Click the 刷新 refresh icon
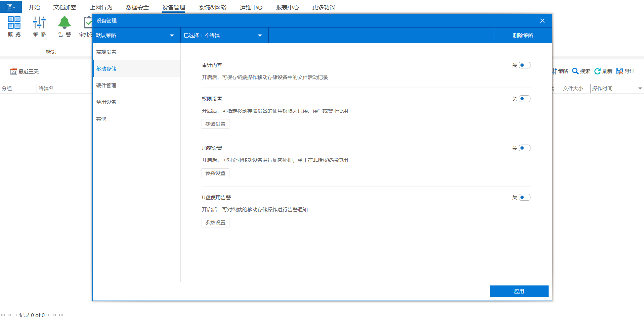Screen dimensions: 644x319 tap(597, 71)
